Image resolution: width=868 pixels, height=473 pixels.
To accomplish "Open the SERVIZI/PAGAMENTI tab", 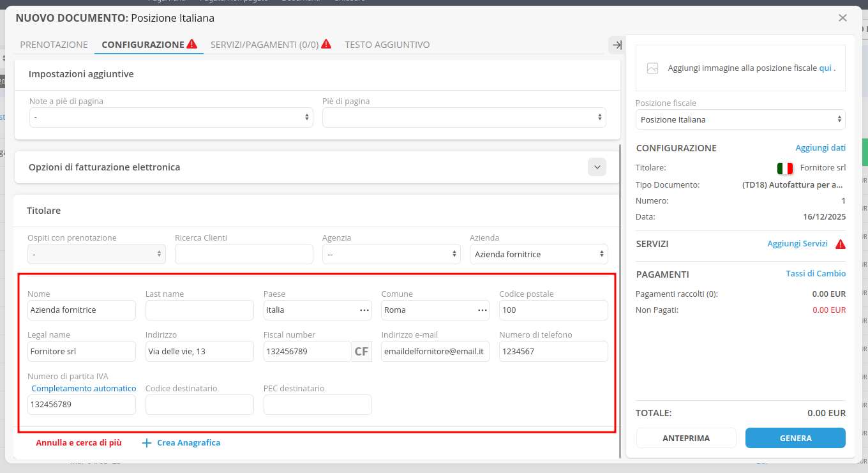I will pos(264,45).
